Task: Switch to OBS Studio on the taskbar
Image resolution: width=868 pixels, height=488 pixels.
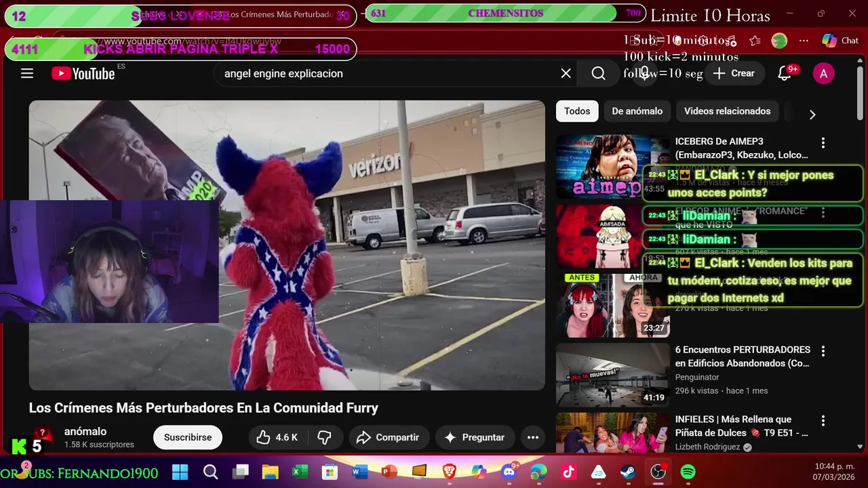Action: pos(658,472)
